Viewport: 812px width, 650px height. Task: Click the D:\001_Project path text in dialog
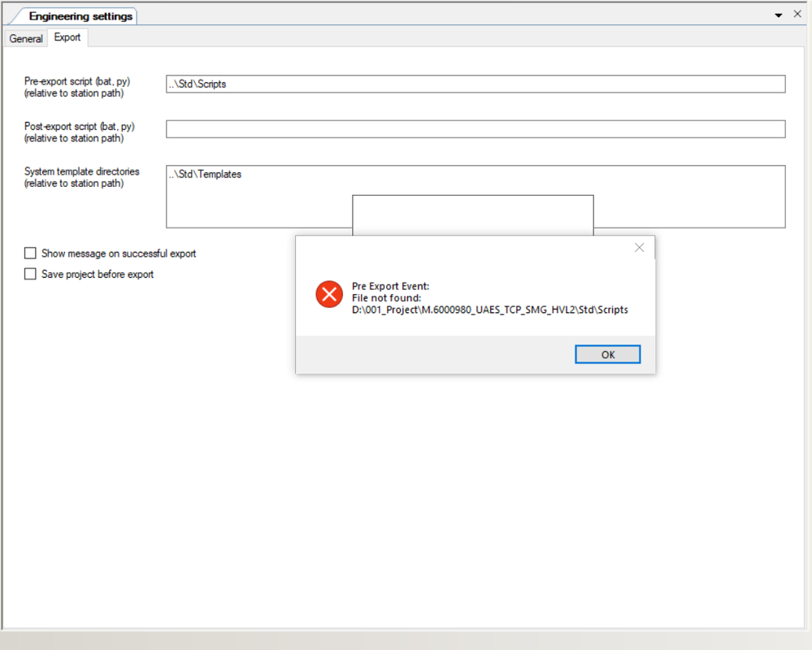[490, 310]
